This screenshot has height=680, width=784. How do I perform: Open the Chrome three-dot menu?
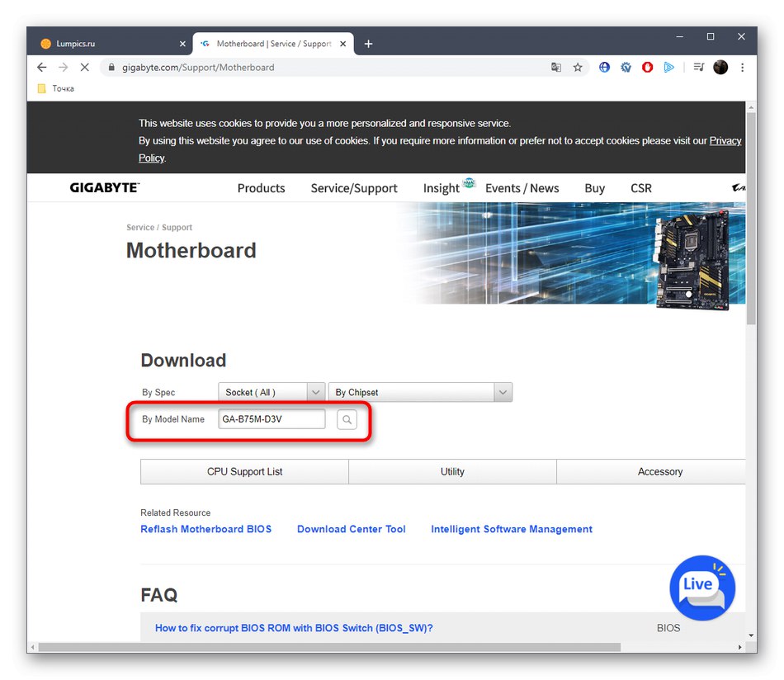(x=742, y=67)
